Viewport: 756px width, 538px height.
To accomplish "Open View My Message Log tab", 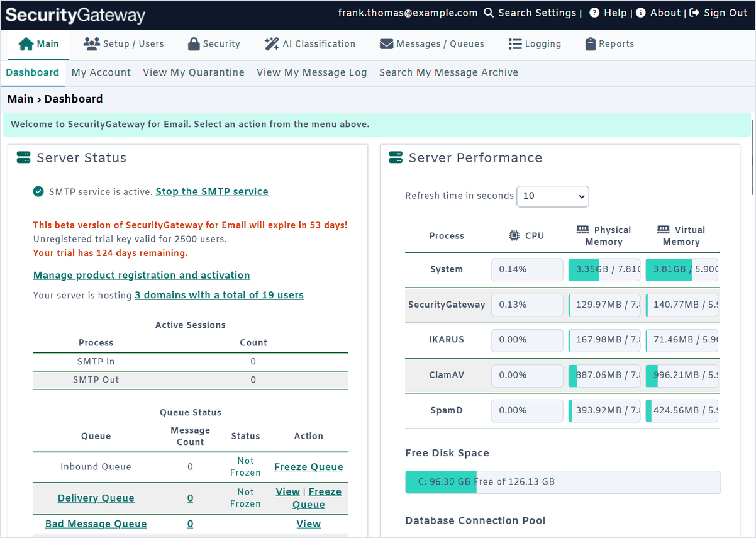I will point(312,72).
